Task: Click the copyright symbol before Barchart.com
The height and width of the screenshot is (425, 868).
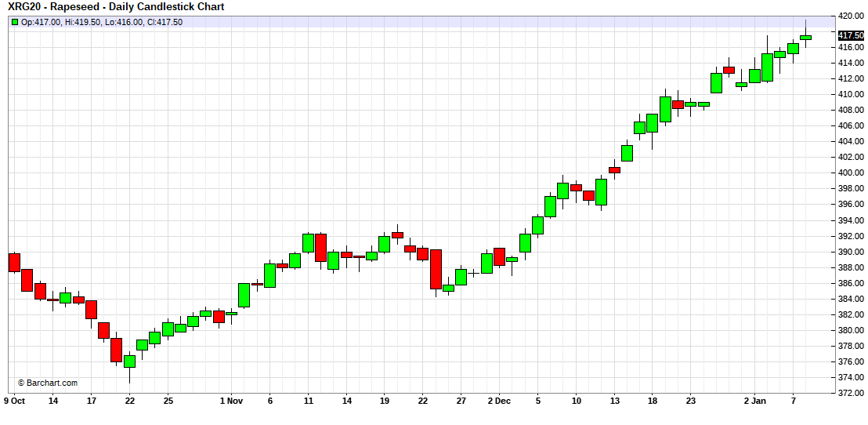Action: click(x=21, y=383)
